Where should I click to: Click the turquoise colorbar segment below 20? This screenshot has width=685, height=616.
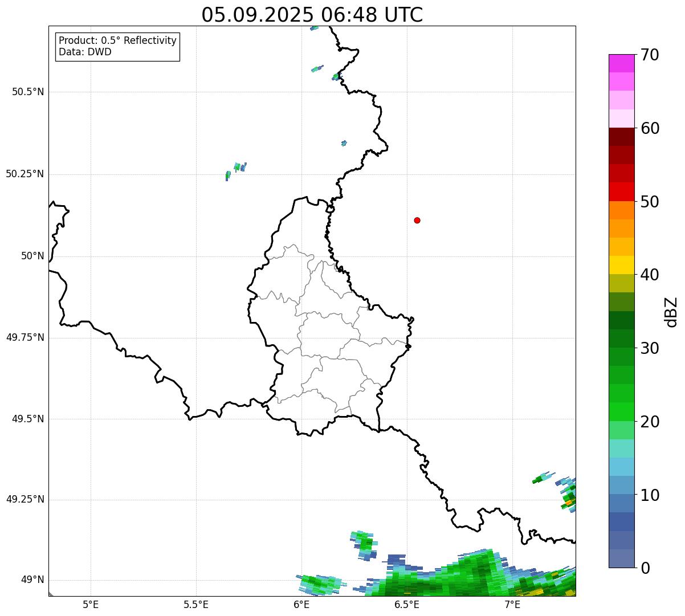click(621, 448)
